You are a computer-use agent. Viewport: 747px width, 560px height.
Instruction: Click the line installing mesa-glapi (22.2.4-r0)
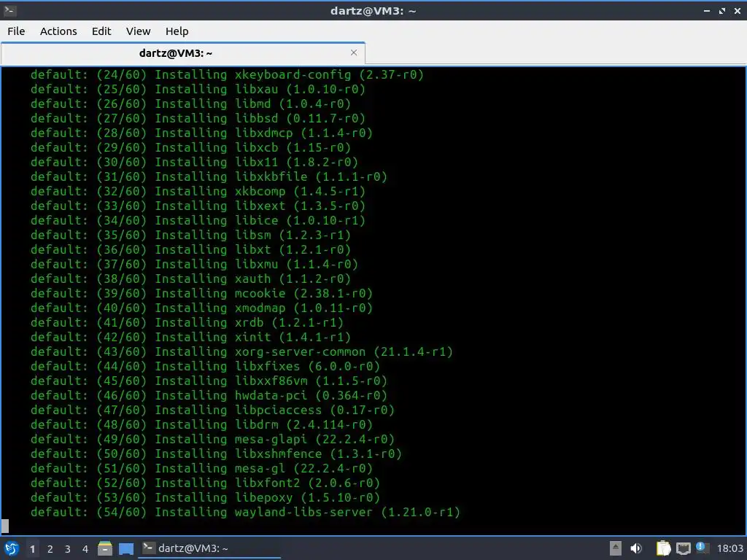tap(212, 439)
